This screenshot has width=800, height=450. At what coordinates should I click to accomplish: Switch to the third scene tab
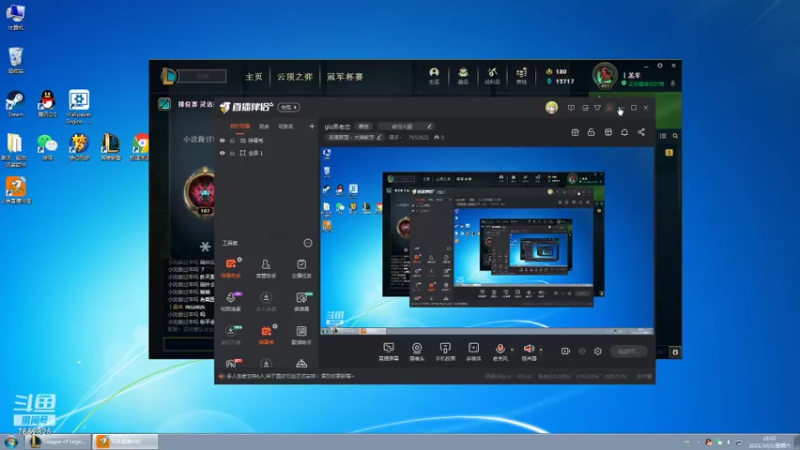(286, 126)
